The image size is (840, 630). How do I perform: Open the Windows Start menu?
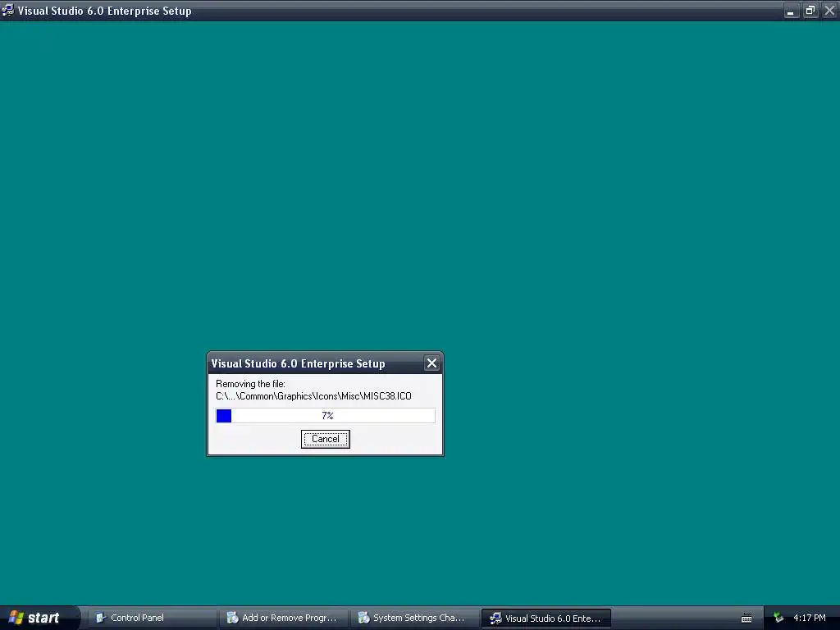point(39,618)
